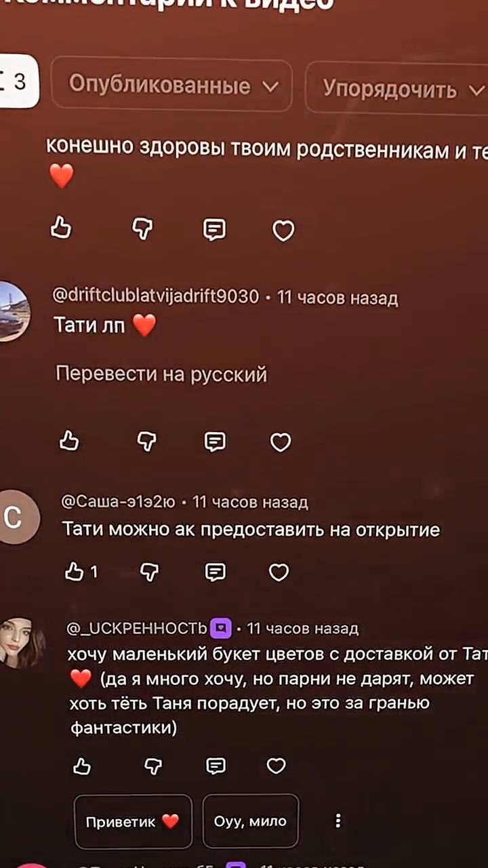488x868 pixels.
Task: Choose the Приветик quick reply suggestion
Action: 133,822
